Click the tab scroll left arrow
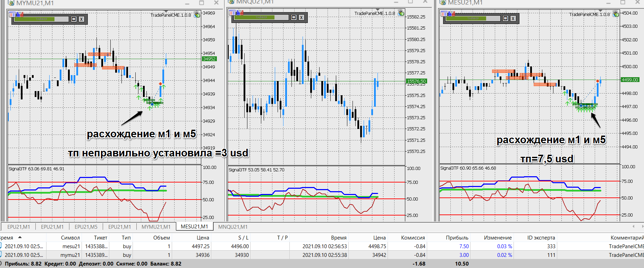Image resolution: width=644 pixels, height=268 pixels. tap(633, 227)
